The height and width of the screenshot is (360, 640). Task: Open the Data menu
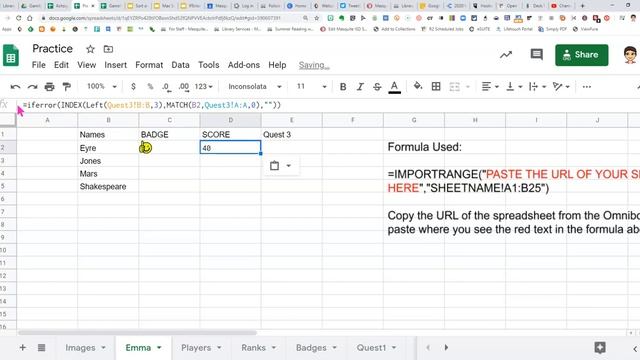click(180, 65)
